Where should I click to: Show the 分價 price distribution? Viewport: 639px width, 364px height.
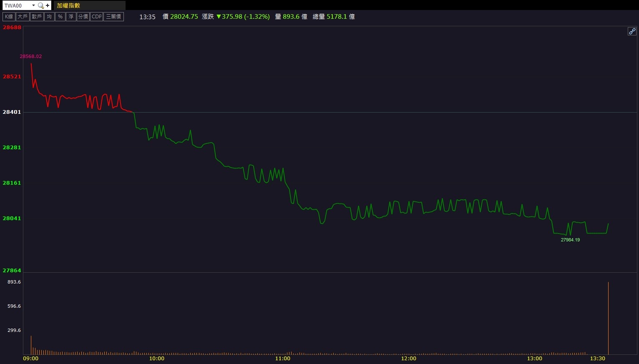(x=83, y=17)
